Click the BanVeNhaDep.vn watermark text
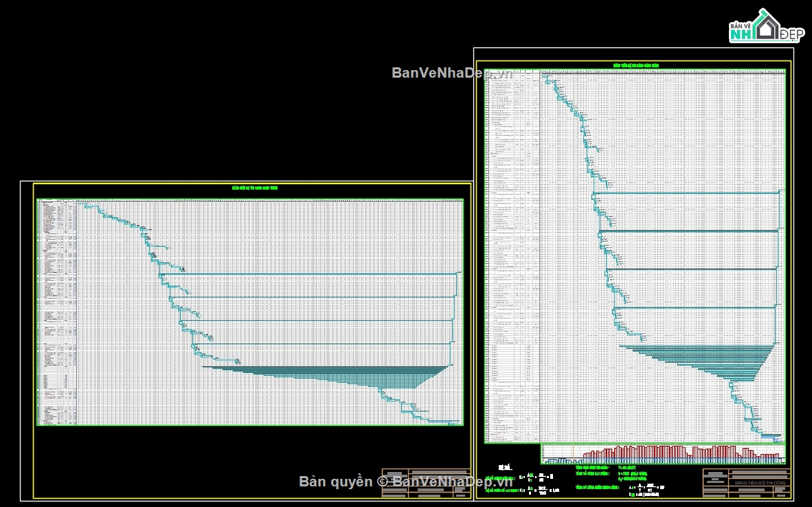The image size is (812, 507). [x=452, y=73]
